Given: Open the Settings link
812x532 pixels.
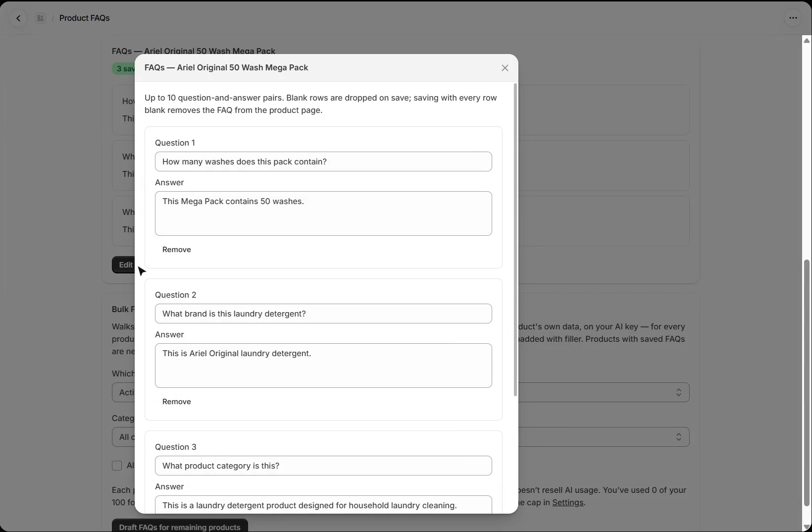Looking at the screenshot, I should 568,502.
